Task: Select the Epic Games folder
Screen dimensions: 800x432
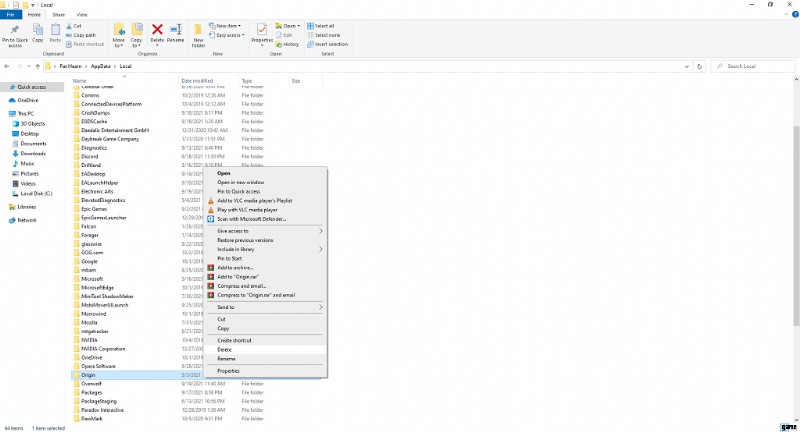Action: 94,209
